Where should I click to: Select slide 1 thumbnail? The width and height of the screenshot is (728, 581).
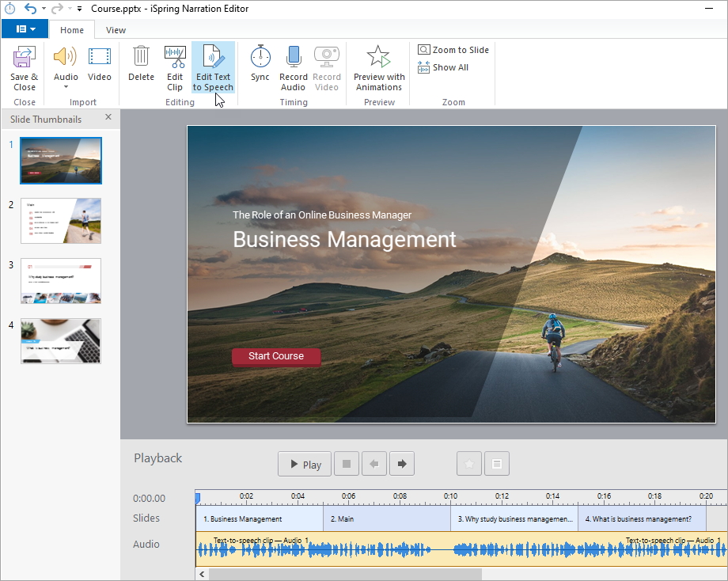[x=61, y=161]
